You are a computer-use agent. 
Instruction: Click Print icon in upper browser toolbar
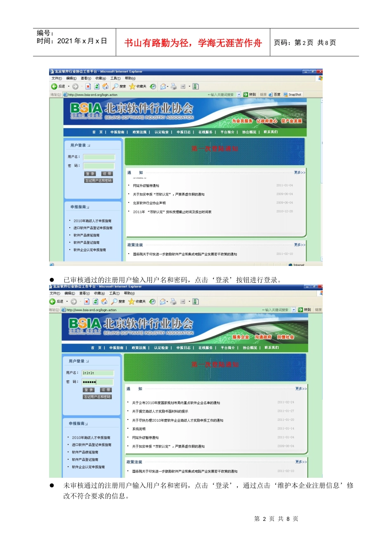coord(174,86)
